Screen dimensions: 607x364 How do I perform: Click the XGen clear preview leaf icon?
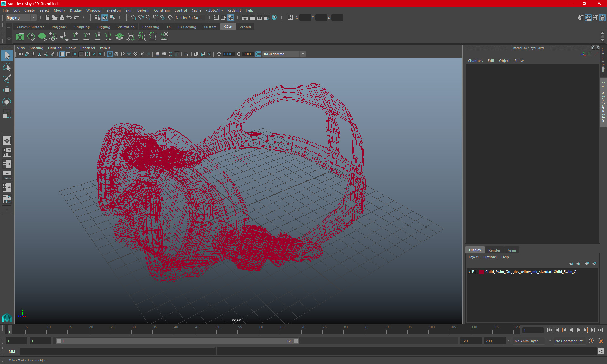[42, 37]
